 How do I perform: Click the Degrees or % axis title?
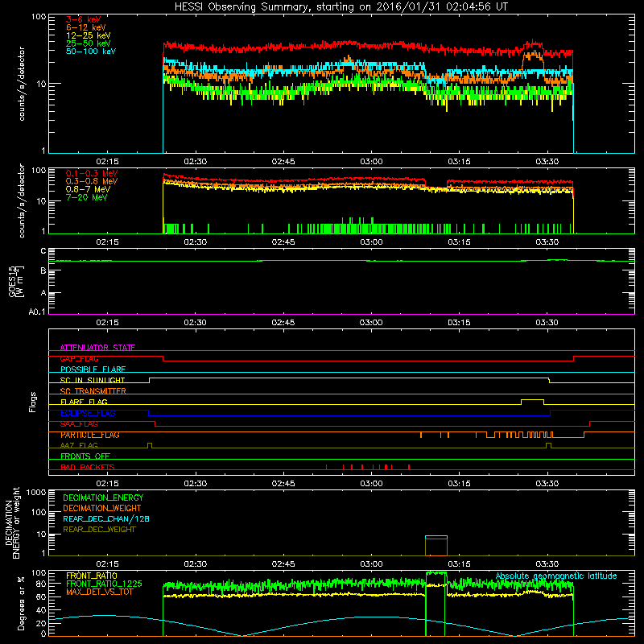point(21,603)
